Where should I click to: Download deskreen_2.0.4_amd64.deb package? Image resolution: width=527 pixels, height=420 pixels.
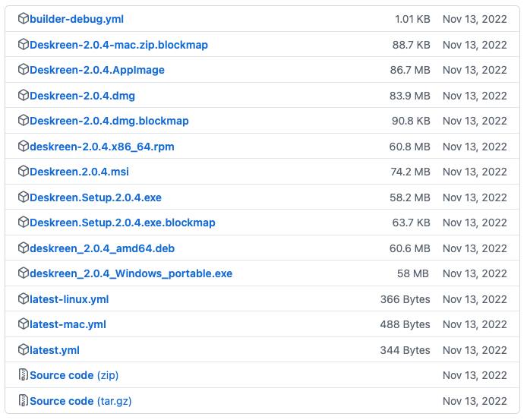[103, 248]
